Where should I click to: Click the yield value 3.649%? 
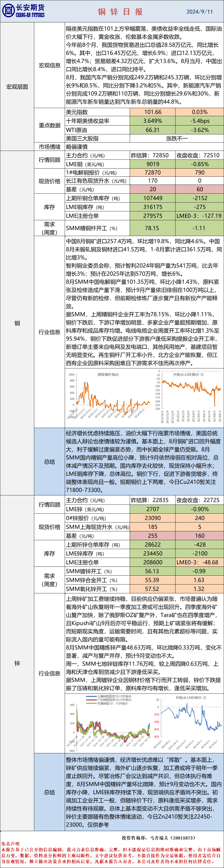[x=153, y=121]
